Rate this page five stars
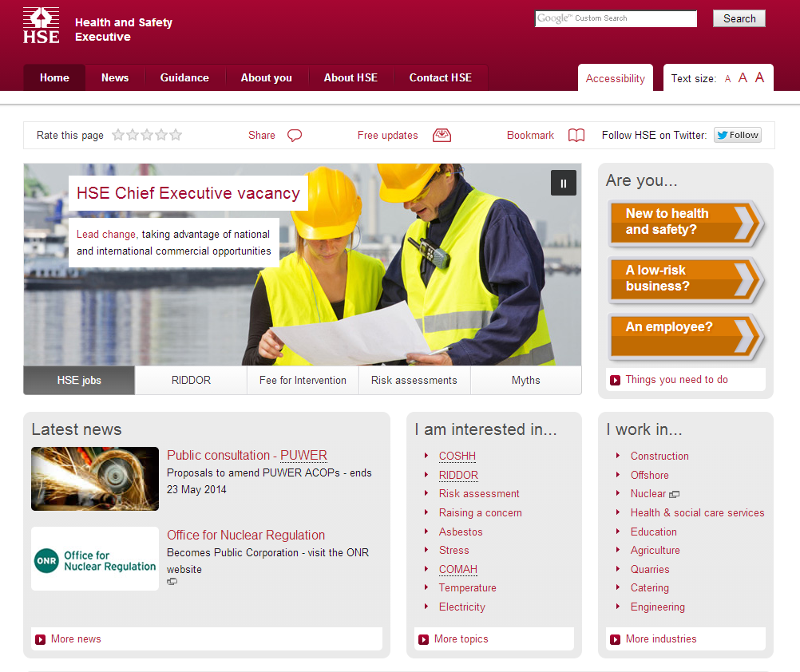This screenshot has width=800, height=672. point(176,135)
